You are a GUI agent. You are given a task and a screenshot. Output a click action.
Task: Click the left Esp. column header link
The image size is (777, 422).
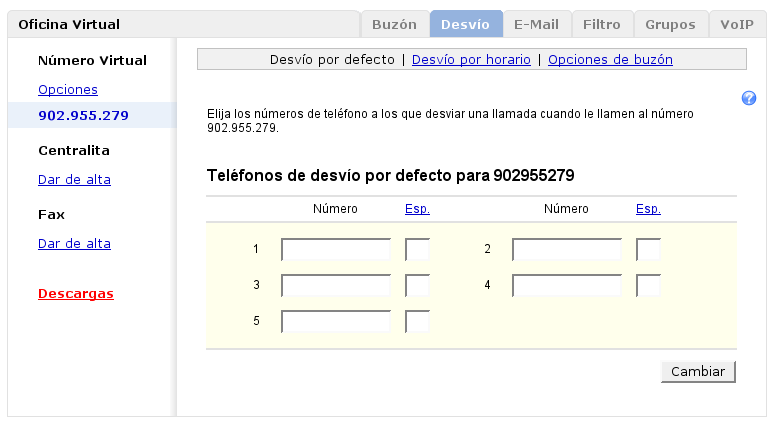pyautogui.click(x=417, y=209)
